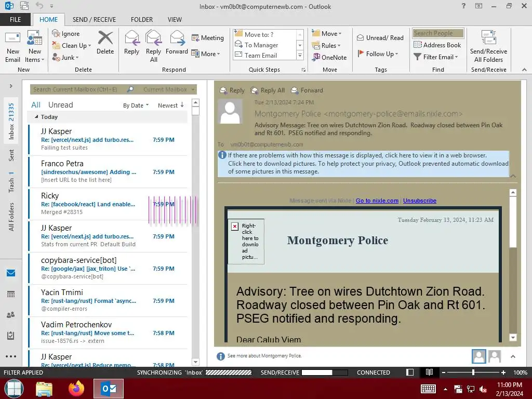Collapse the Today group

37,117
